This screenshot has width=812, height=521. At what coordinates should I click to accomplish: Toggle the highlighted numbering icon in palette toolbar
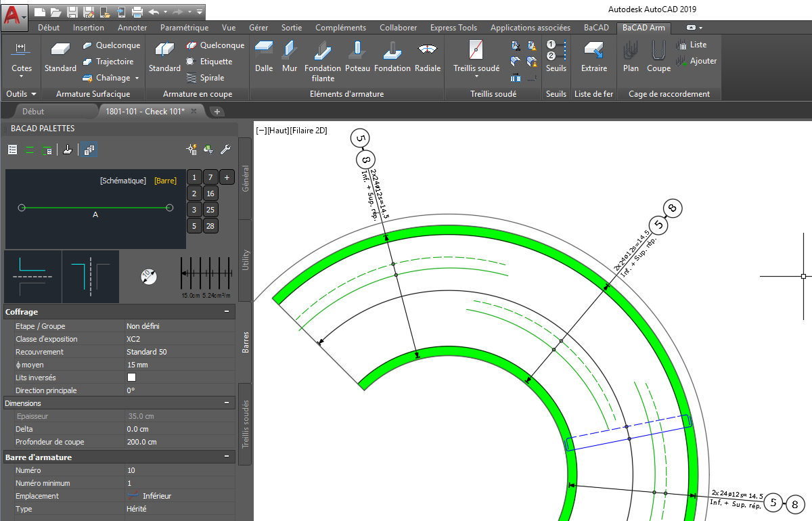coord(89,150)
